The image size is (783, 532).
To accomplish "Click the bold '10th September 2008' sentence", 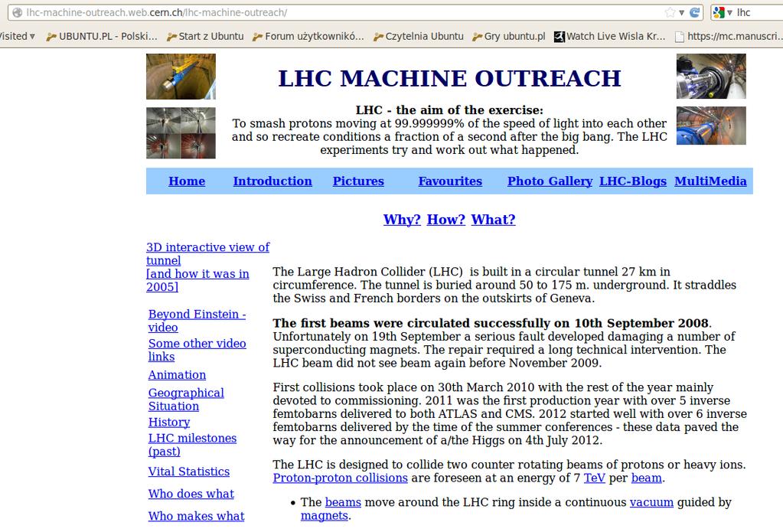I will tap(492, 323).
